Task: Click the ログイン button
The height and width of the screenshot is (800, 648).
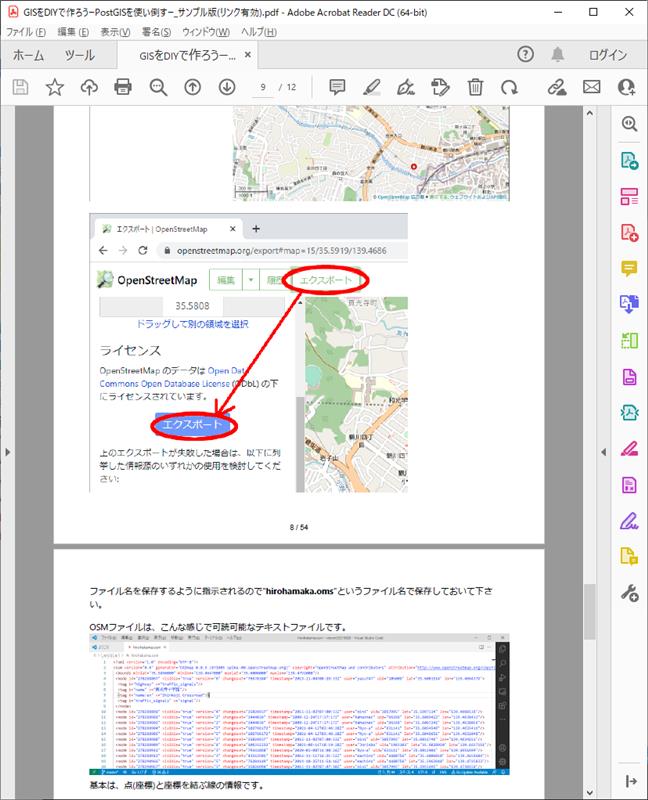Action: click(x=608, y=55)
